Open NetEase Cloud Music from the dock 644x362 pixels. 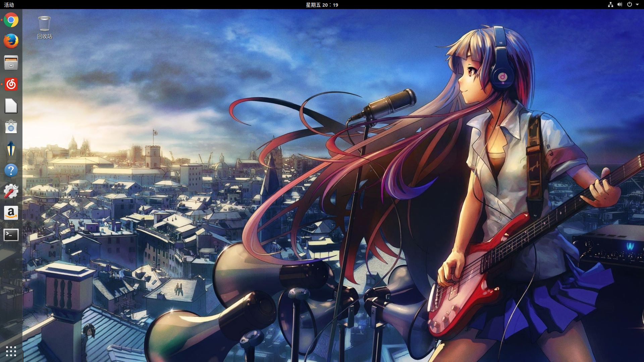[x=11, y=84]
